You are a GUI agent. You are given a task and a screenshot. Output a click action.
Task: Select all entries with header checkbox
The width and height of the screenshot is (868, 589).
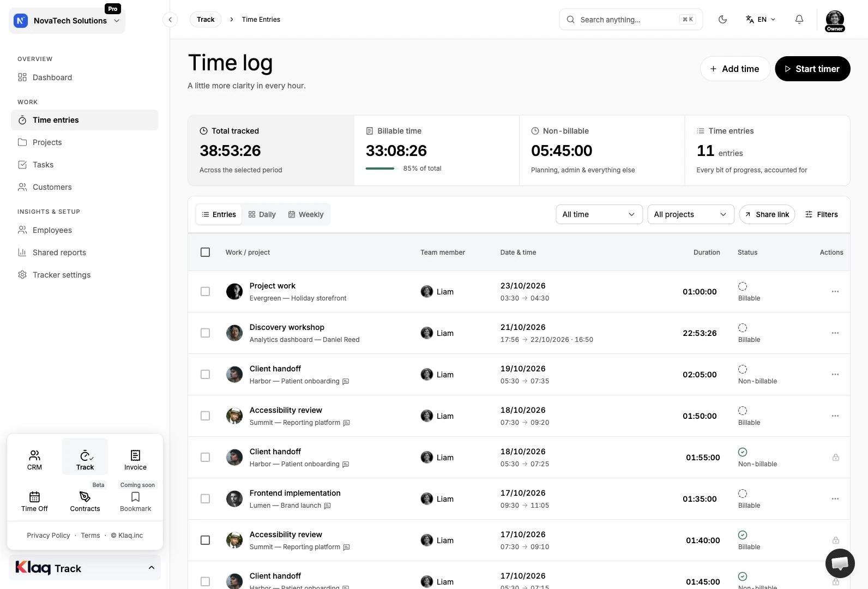coord(205,253)
